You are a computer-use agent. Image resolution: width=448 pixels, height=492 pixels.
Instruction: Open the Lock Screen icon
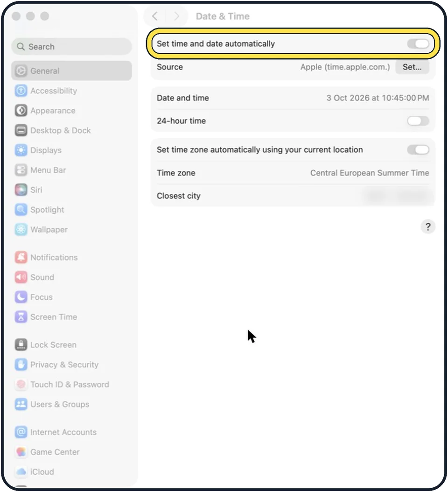(21, 344)
